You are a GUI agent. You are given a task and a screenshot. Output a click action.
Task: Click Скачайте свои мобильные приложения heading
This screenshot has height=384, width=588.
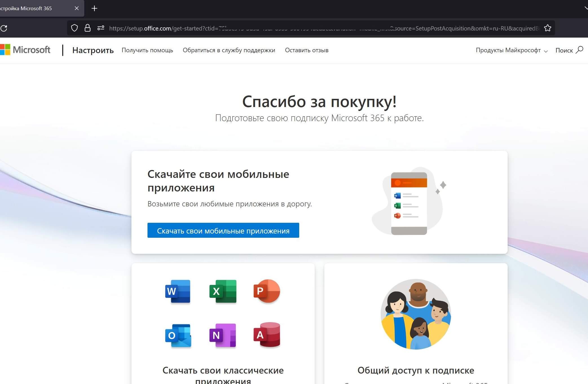(x=218, y=181)
